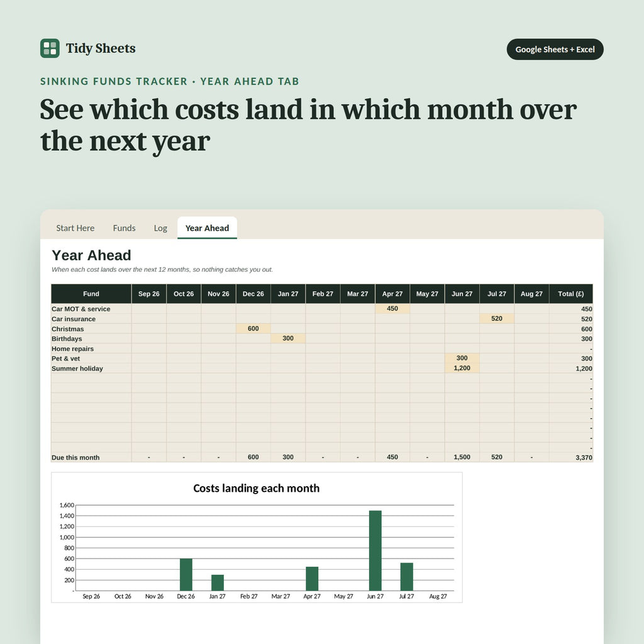Click the 1,600 y-axis label on chart
Image resolution: width=644 pixels, height=644 pixels.
[x=67, y=505]
